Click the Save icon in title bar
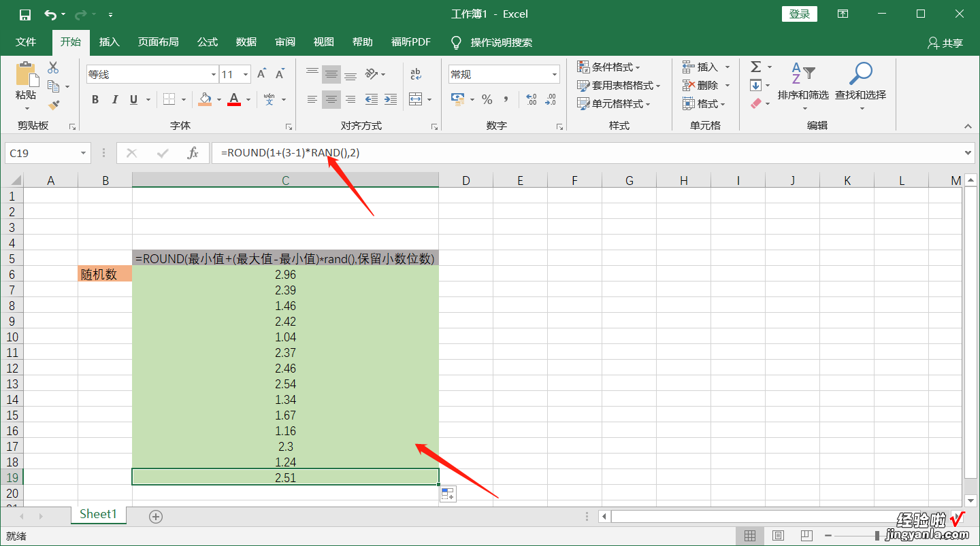Screen dimensions: 980x546 (x=25, y=14)
